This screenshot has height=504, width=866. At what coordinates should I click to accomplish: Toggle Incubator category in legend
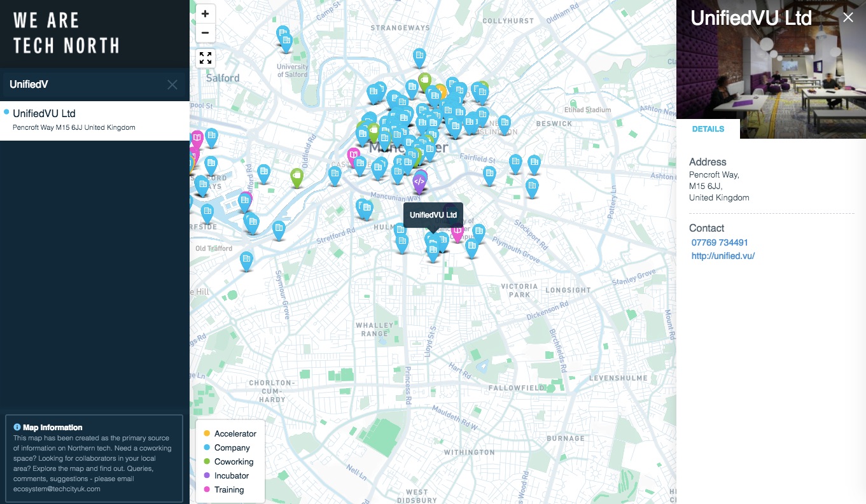pos(232,475)
